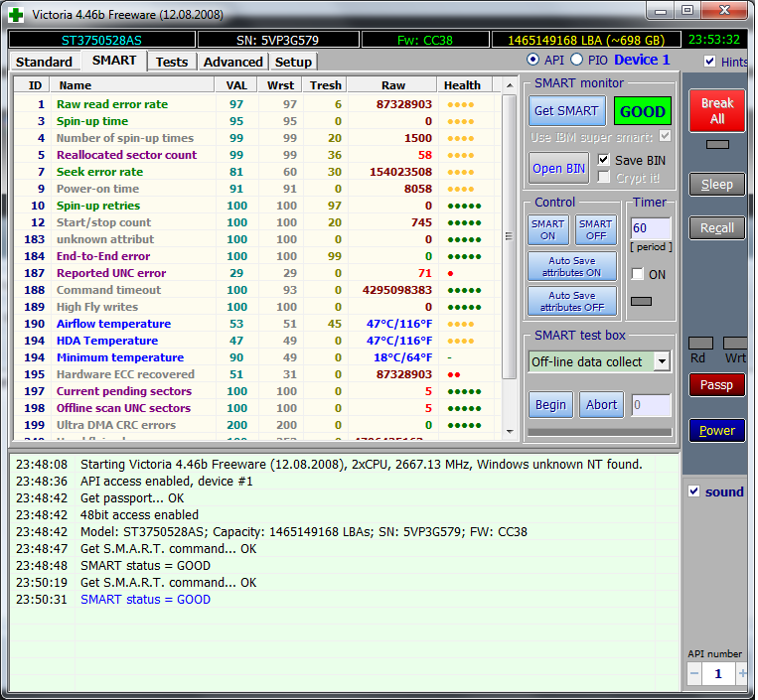Click the API number plus button
The height and width of the screenshot is (700, 758).
742,673
